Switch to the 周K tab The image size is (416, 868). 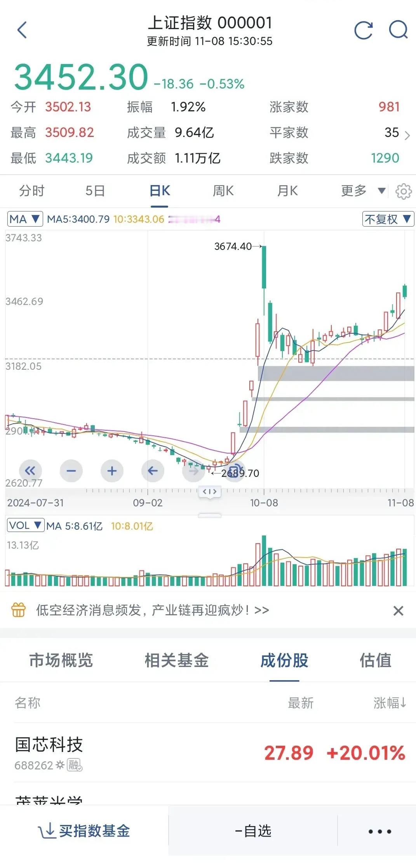(x=223, y=191)
